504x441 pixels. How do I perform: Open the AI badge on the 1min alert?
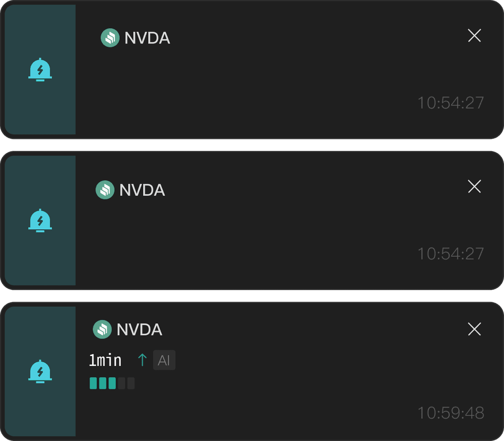click(x=164, y=360)
